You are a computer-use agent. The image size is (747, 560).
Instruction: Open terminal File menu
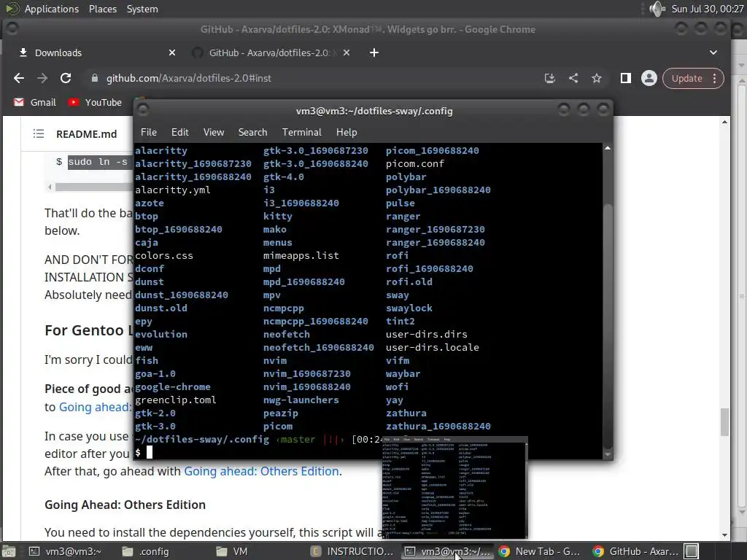point(149,132)
